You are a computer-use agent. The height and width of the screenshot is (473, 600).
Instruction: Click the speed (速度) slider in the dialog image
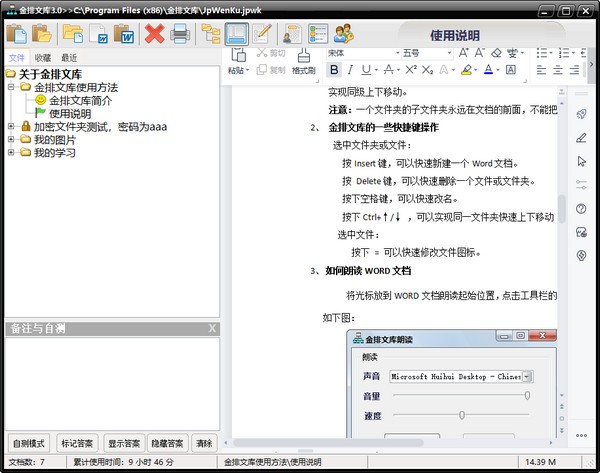click(461, 414)
